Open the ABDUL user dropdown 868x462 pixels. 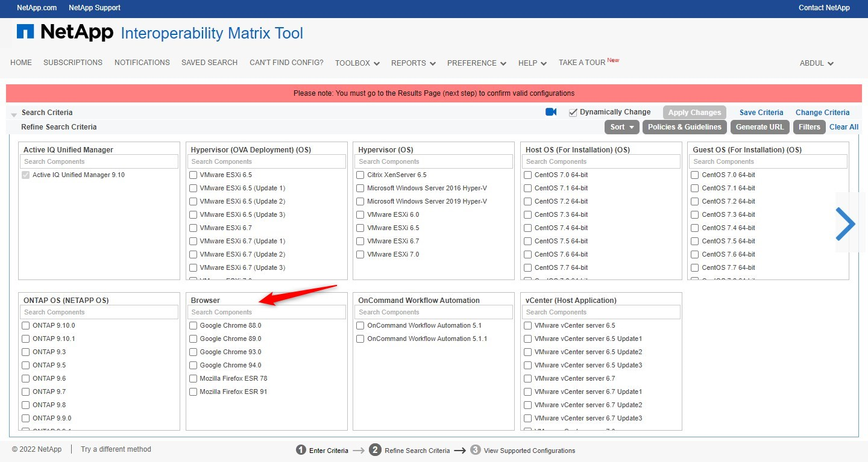click(816, 63)
